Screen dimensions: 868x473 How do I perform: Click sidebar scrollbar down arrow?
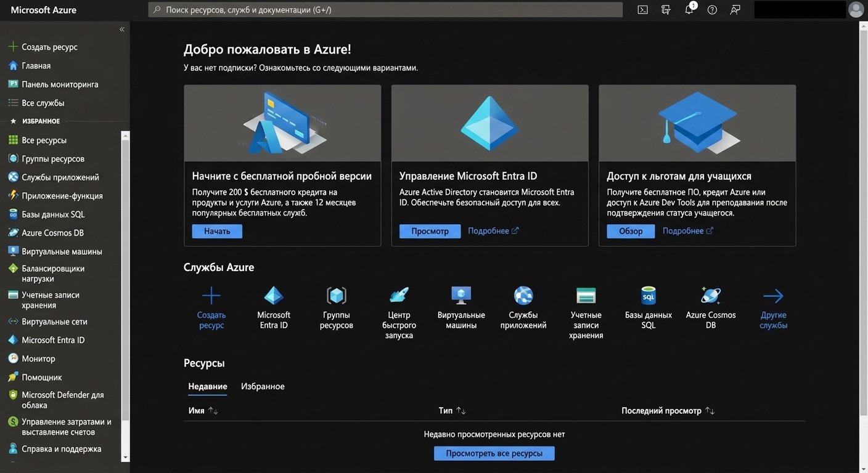pyautogui.click(x=126, y=458)
